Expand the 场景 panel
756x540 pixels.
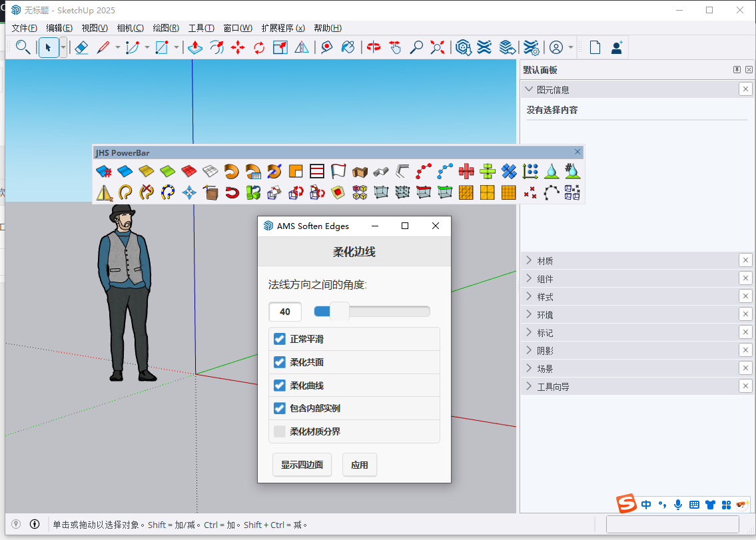(529, 368)
